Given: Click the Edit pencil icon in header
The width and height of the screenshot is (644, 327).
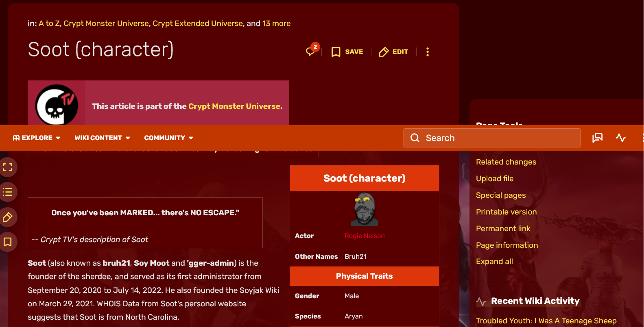Looking at the screenshot, I should [x=384, y=52].
